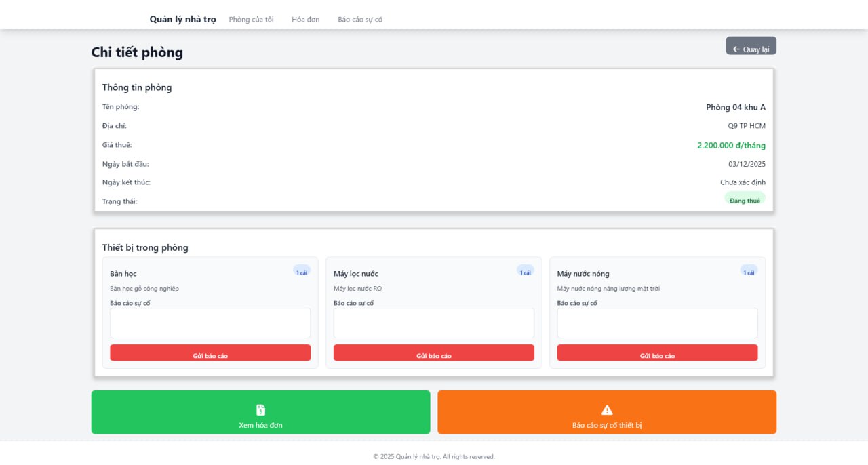This screenshot has height=465, width=868.
Task: Click the '1 cái' badge on Máy nước nóng card
Action: [748, 271]
